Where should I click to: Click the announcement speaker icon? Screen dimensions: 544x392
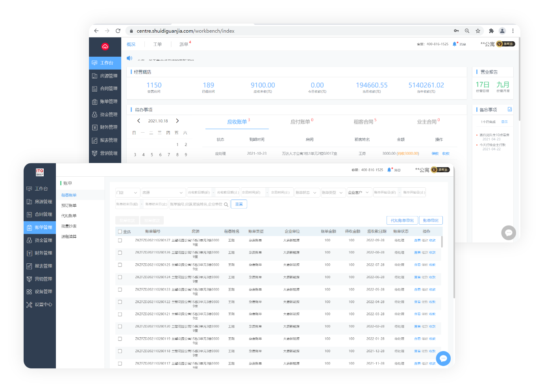tap(129, 58)
